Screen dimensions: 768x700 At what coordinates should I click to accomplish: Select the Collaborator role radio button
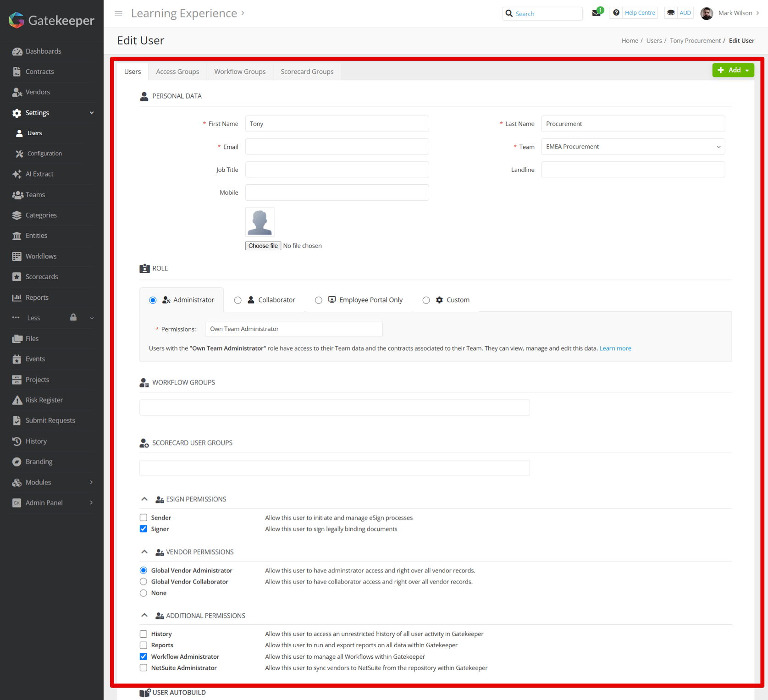(238, 300)
